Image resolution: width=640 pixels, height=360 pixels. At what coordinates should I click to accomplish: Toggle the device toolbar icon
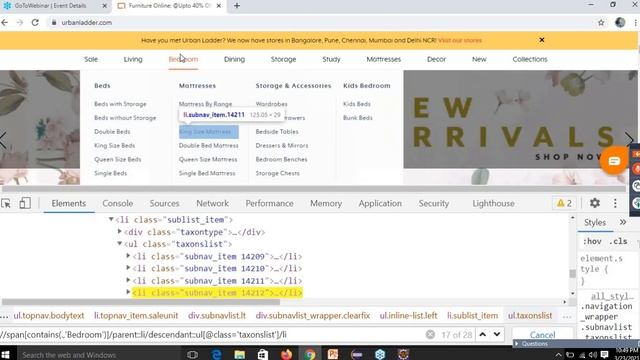tap(24, 203)
